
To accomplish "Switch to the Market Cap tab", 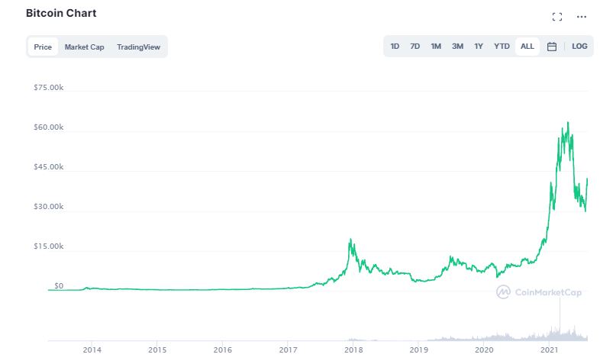I will [84, 47].
